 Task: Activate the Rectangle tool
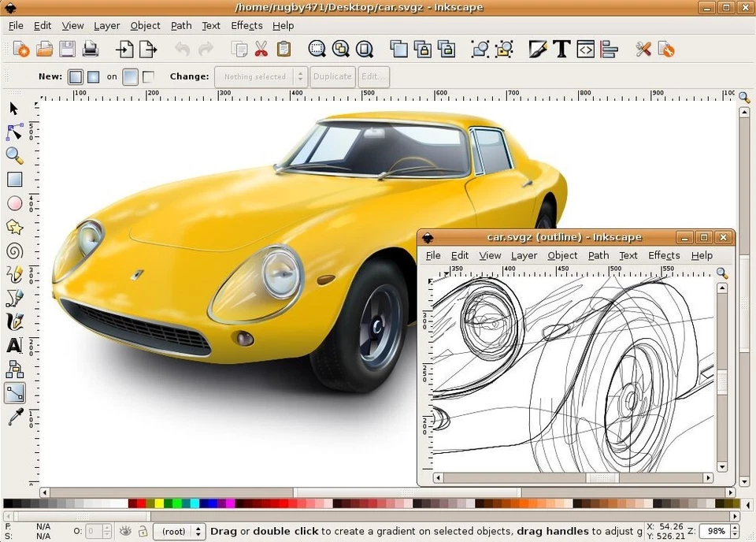13,179
